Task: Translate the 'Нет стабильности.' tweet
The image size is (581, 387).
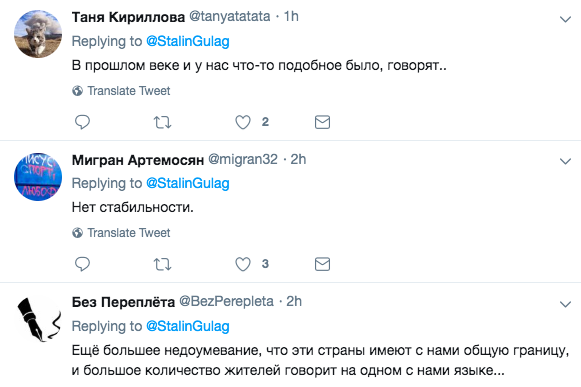Action: pos(121,233)
